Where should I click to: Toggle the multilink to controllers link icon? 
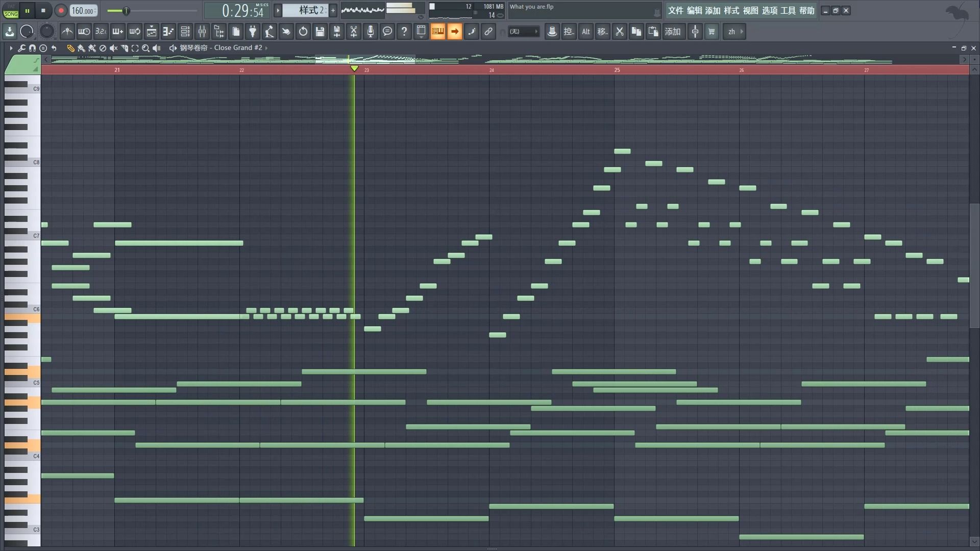pos(488,32)
